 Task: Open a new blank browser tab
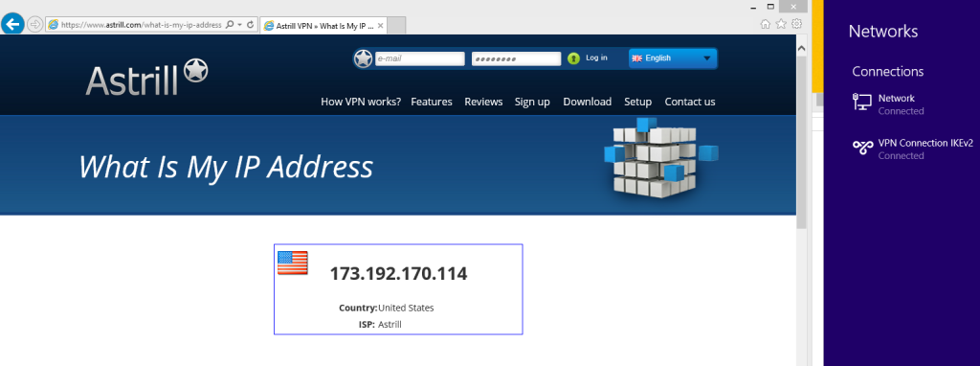(x=397, y=26)
